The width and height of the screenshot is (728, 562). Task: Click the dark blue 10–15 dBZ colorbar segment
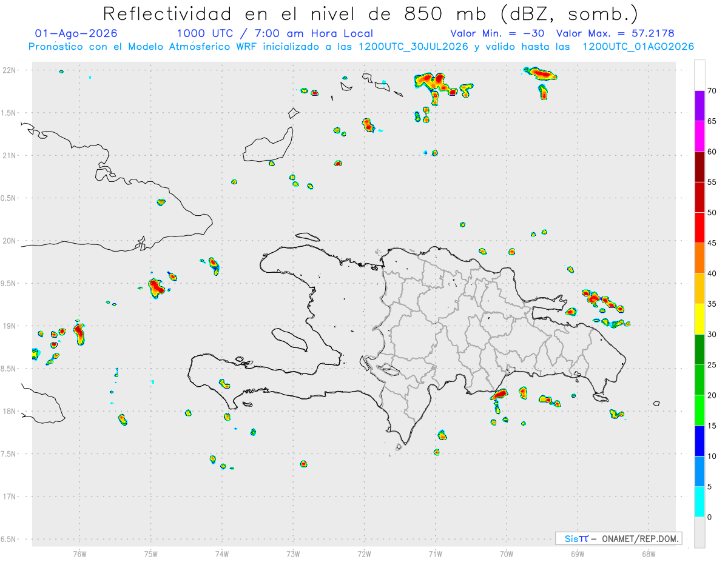click(699, 441)
